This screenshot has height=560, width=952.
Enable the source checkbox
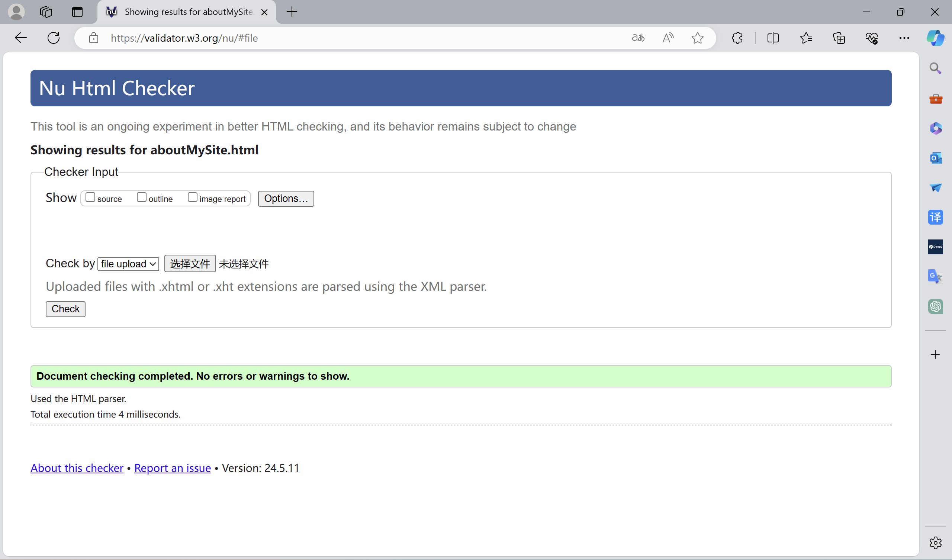click(x=90, y=197)
